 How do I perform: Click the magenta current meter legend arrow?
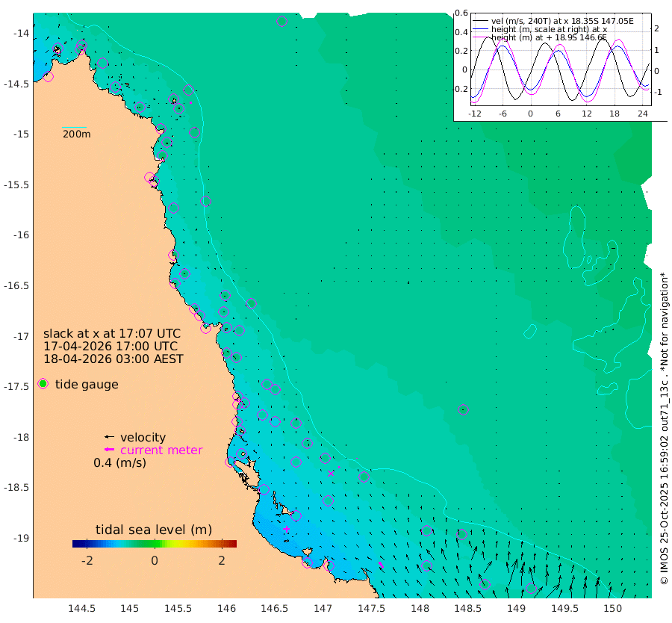[109, 450]
